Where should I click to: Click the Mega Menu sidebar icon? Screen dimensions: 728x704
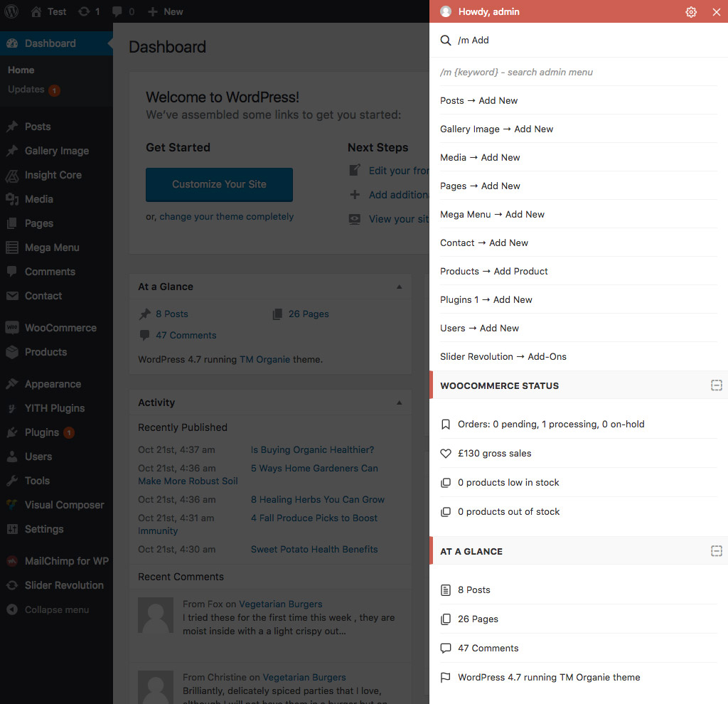click(12, 247)
